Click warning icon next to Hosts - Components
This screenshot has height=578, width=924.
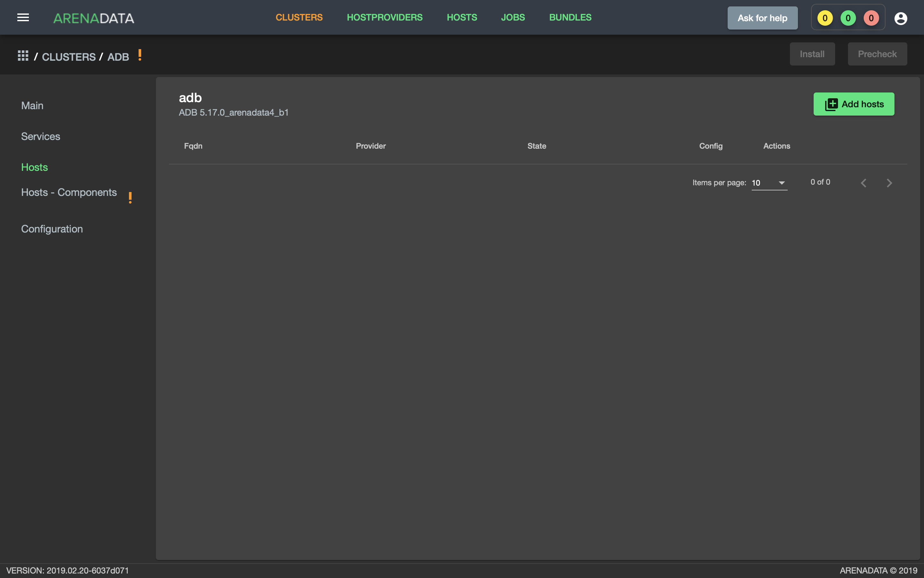pyautogui.click(x=130, y=197)
